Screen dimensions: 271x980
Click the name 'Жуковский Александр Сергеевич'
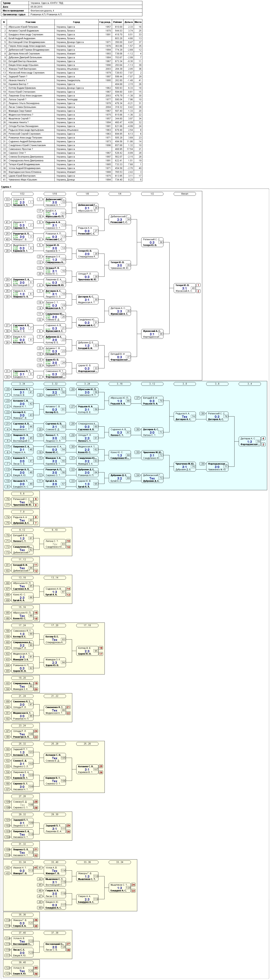coord(26,73)
